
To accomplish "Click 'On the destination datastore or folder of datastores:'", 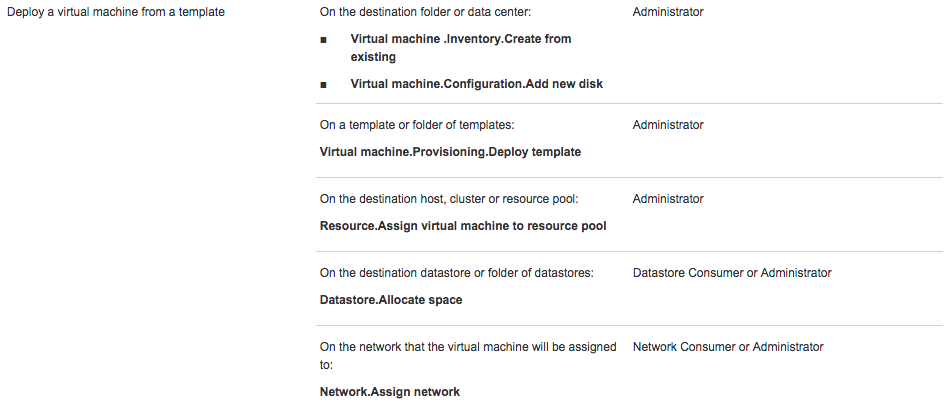I will pos(456,273).
